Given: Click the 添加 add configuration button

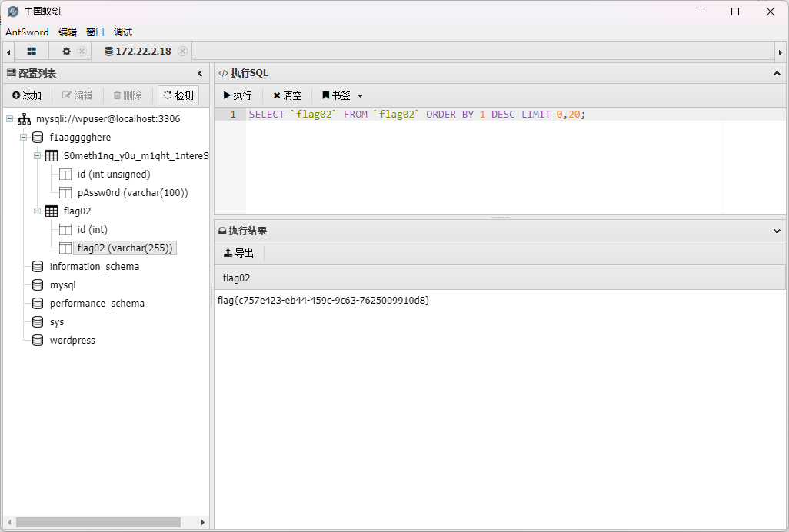Looking at the screenshot, I should click(27, 95).
